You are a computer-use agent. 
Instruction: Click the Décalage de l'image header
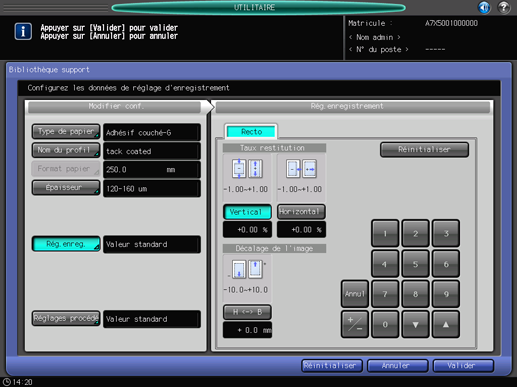click(274, 248)
